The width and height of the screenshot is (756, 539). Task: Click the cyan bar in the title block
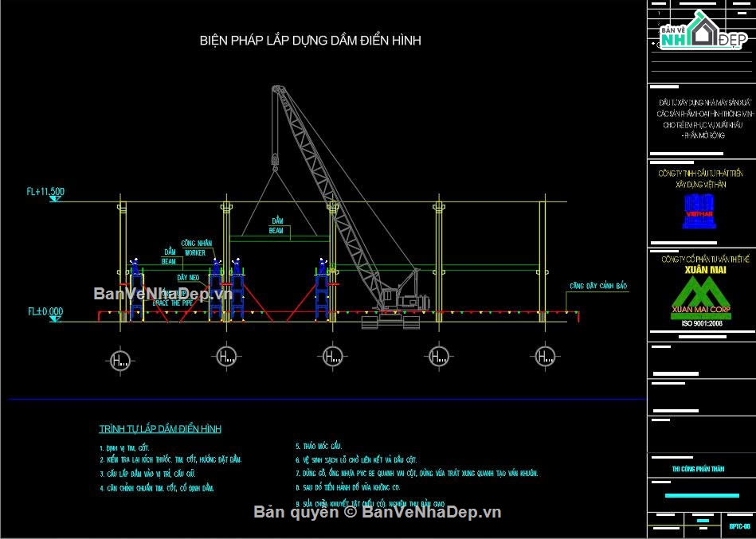pos(702,495)
